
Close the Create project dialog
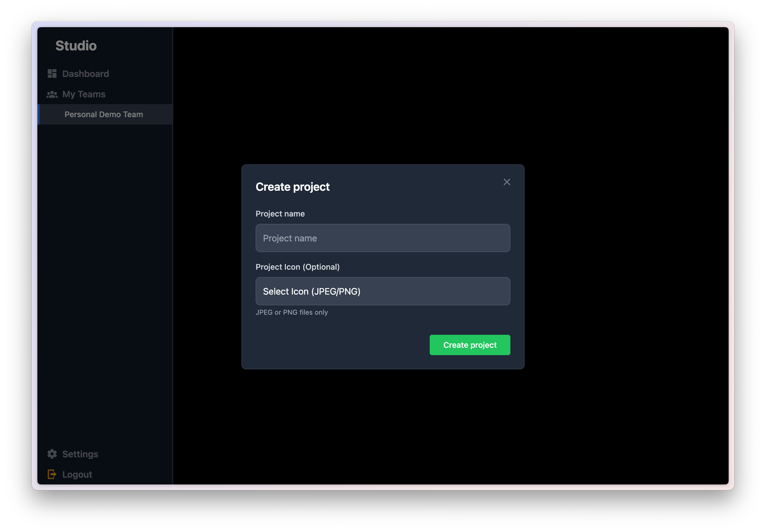click(x=506, y=182)
